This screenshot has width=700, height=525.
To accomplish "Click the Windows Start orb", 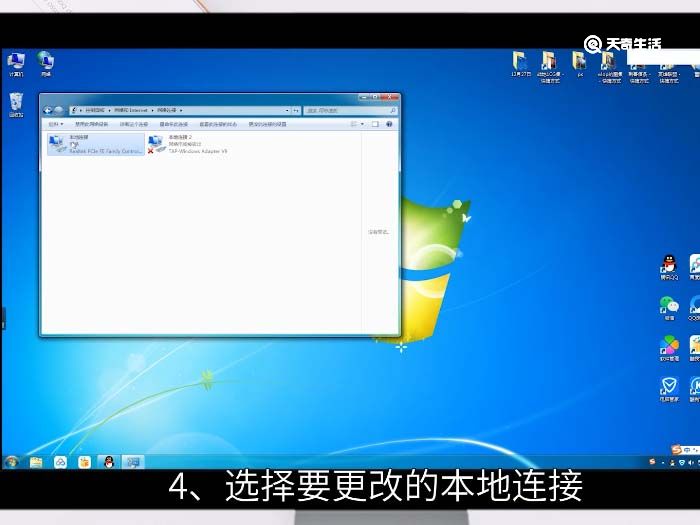I will [x=12, y=462].
